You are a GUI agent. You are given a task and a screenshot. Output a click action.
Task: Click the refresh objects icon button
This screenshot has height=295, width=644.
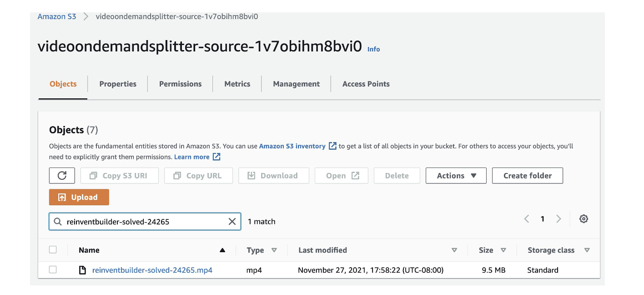pyautogui.click(x=62, y=176)
